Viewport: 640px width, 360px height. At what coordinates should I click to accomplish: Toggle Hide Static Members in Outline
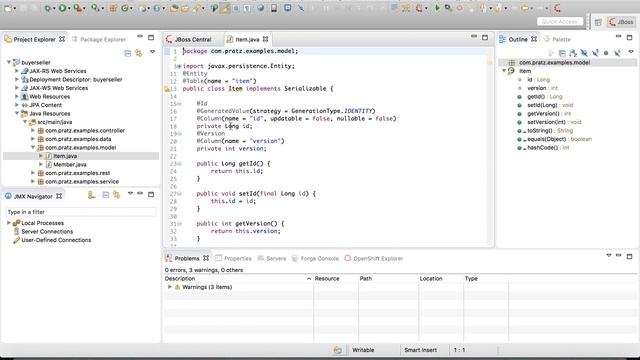595,53
